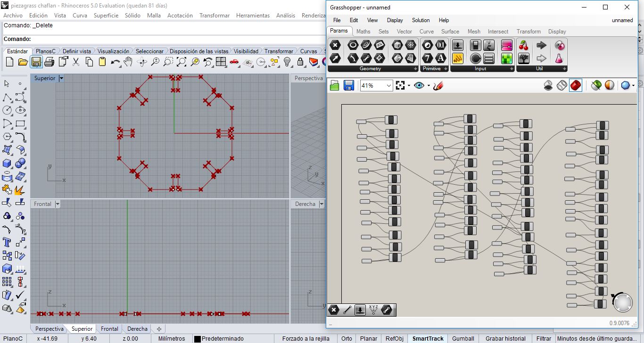This screenshot has height=343, width=644.
Task: Add a viewport tab with the plus button
Action: pos(159,329)
